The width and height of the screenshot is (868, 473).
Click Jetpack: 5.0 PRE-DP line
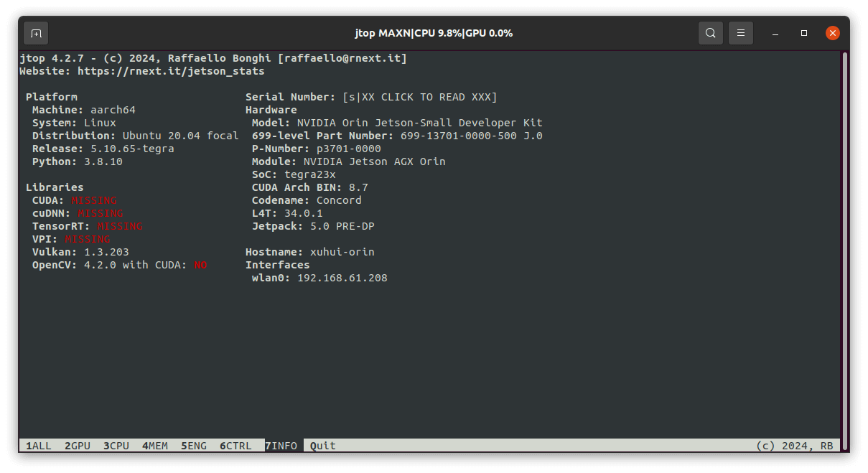(313, 226)
